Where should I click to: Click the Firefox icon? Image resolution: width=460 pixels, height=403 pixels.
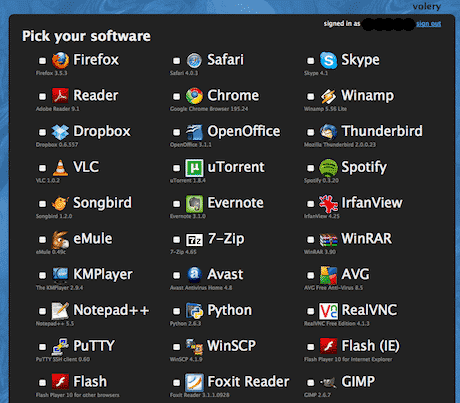coord(60,60)
